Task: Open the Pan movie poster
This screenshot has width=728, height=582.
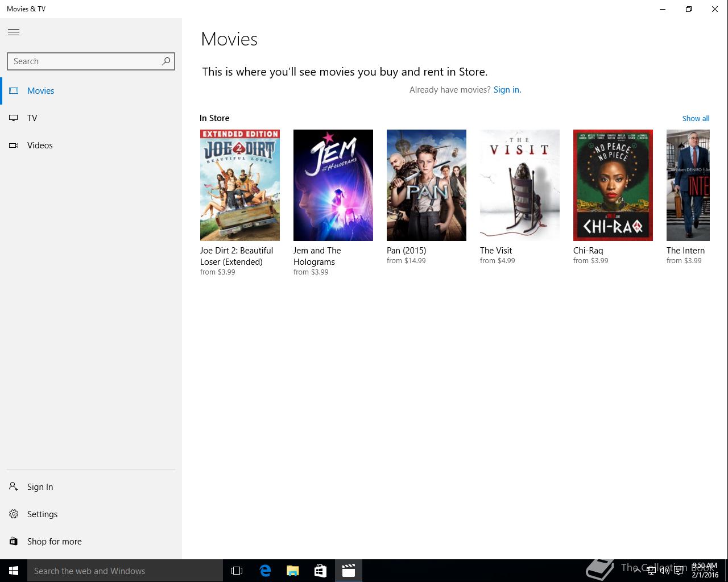Action: [x=427, y=185]
